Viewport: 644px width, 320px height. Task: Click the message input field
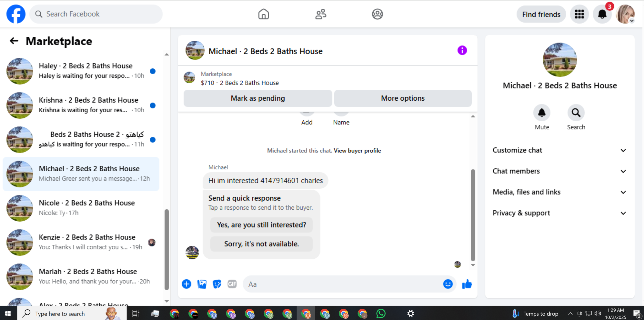click(343, 284)
